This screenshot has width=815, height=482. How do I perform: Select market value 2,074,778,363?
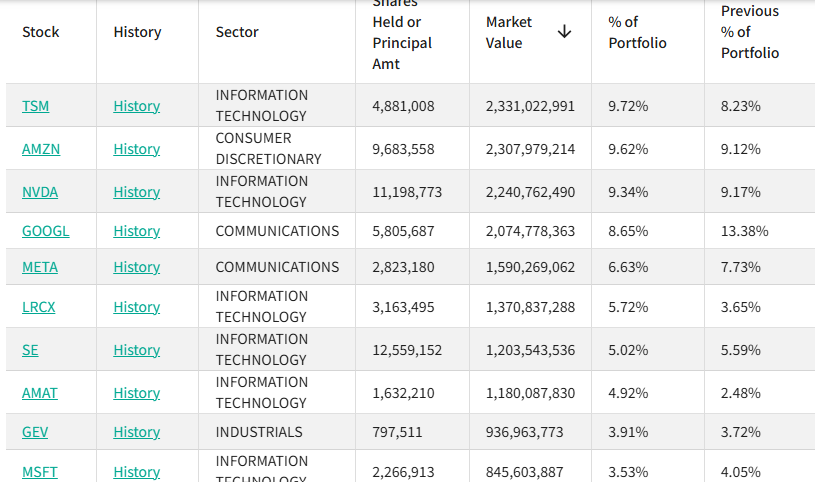tap(530, 231)
